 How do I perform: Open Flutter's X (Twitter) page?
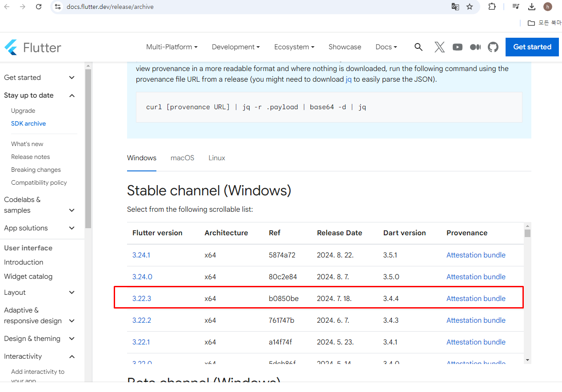click(x=439, y=47)
